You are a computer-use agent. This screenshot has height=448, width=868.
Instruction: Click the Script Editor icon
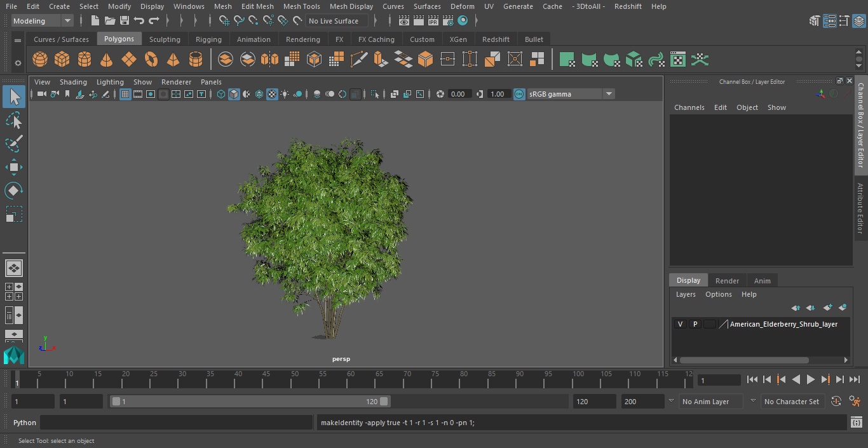pos(856,423)
